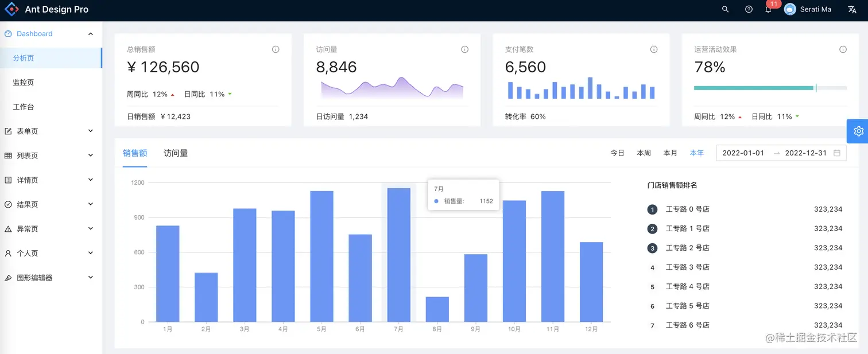Open the help question mark icon
The height and width of the screenshot is (354, 868).
pyautogui.click(x=749, y=10)
